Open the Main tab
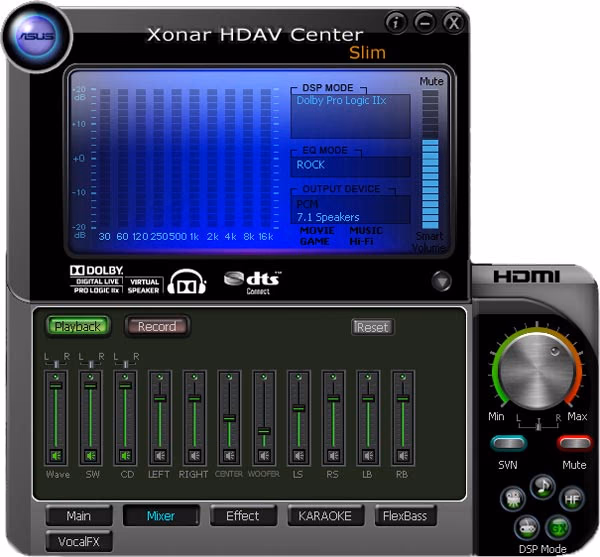The image size is (600, 557). [79, 516]
